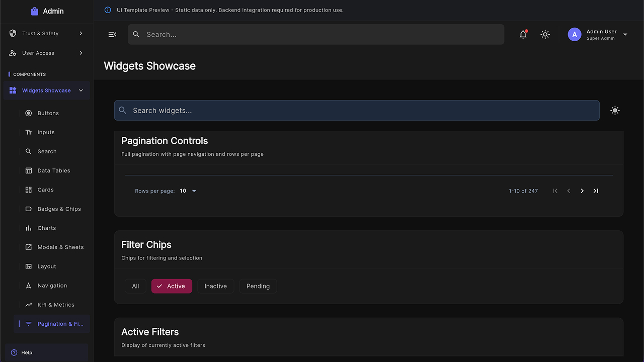
Task: Collapse the Widgets Showcase section chevron
Action: pos(81,90)
